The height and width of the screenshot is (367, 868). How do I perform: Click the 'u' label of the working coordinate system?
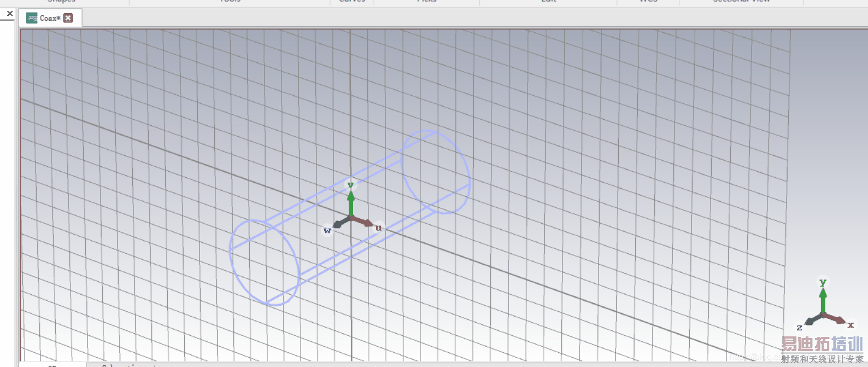(378, 228)
